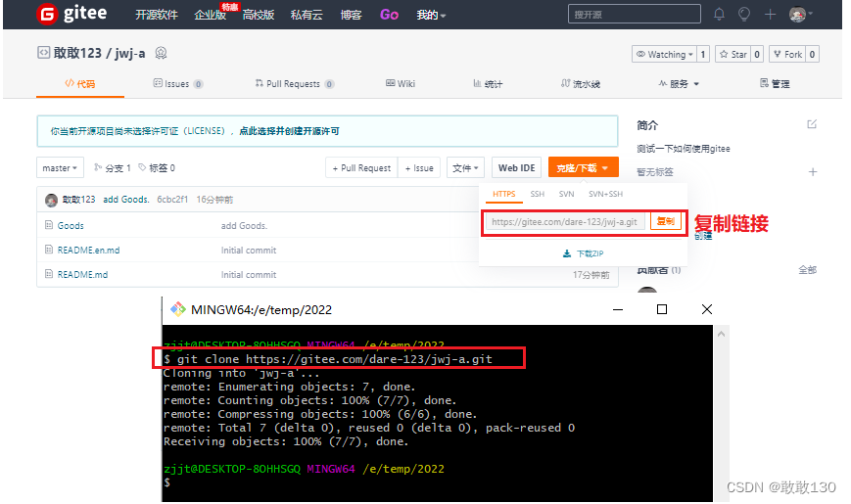The width and height of the screenshot is (851, 504).
Task: Click the Go menu item
Action: 389,15
